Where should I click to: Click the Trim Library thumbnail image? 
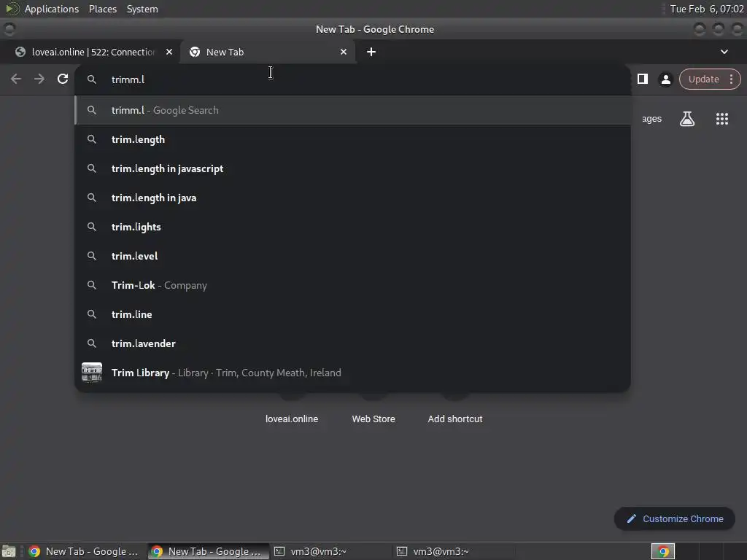coord(92,373)
